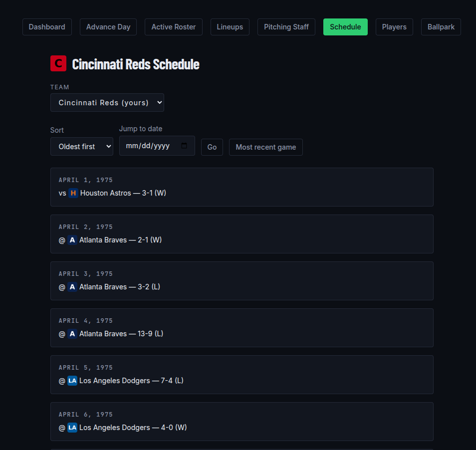Viewport: 476px width, 450px height.
Task: Open the Players tab
Action: 394,27
